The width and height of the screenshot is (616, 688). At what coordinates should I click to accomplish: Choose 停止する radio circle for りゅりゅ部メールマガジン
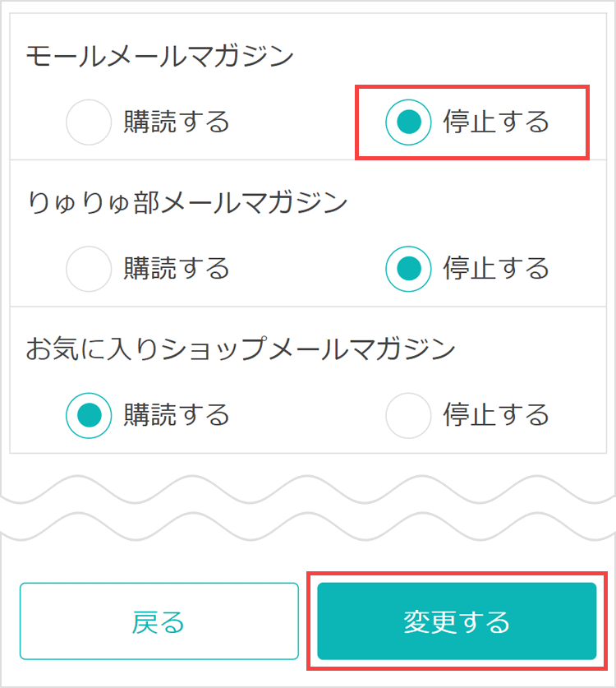pos(408,269)
